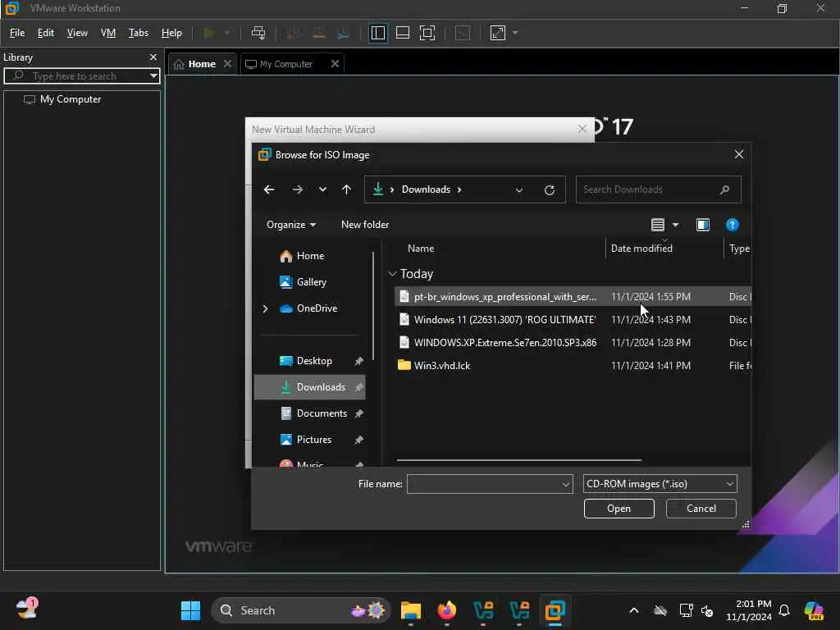Open view options dropdown arrow

pyautogui.click(x=675, y=225)
